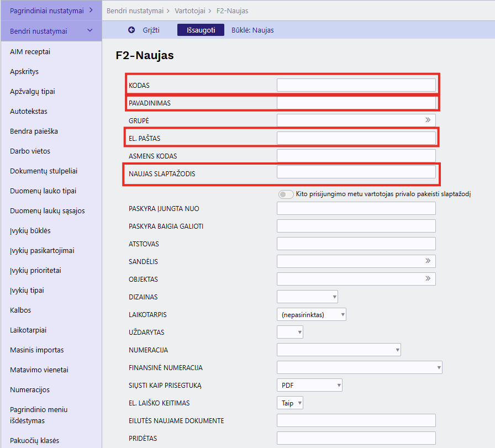Toggle password change required on next login
495x448 pixels.
[286, 194]
